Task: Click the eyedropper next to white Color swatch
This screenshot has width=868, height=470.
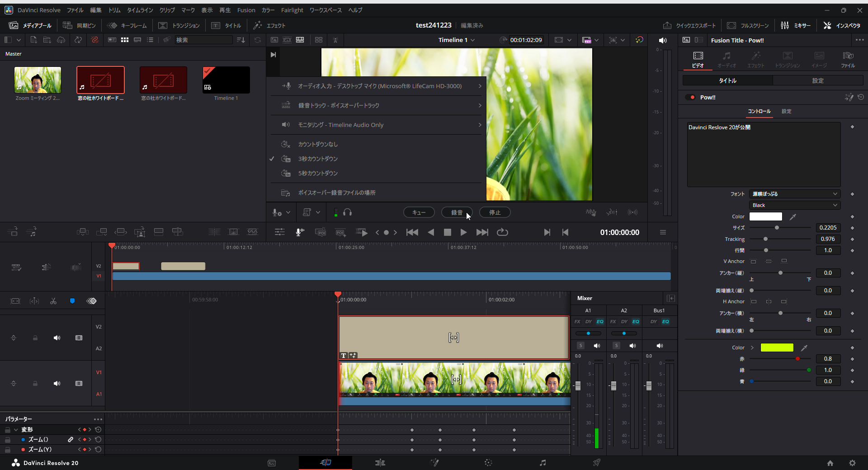Action: click(x=793, y=217)
